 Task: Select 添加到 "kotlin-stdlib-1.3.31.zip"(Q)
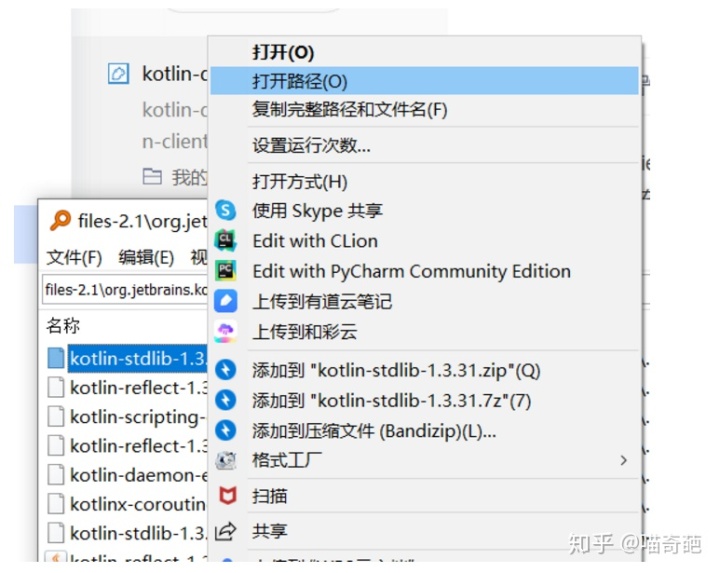tap(424, 370)
